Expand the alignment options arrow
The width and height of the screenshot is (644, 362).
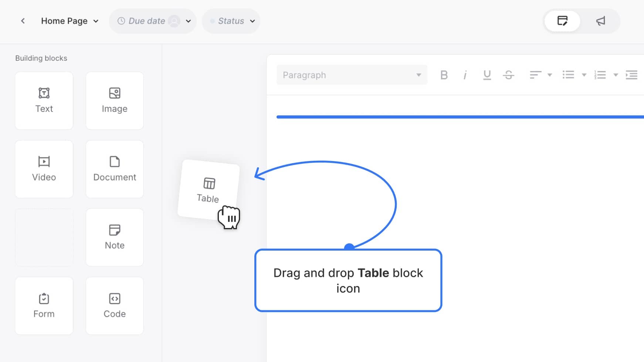550,75
